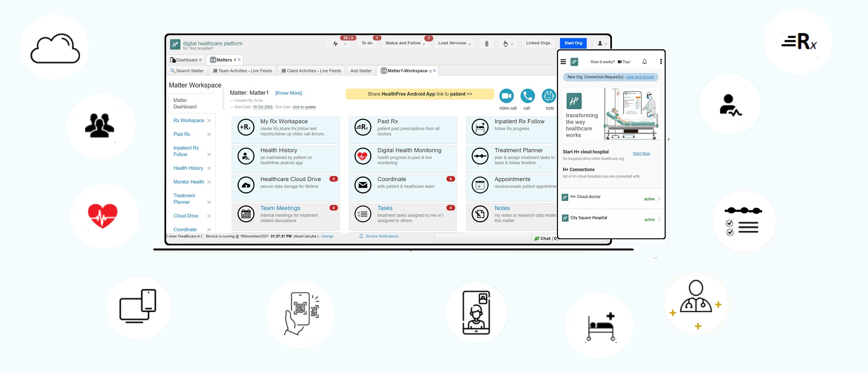Click the timezone change link
This screenshot has height=373, width=868.
[x=327, y=236]
